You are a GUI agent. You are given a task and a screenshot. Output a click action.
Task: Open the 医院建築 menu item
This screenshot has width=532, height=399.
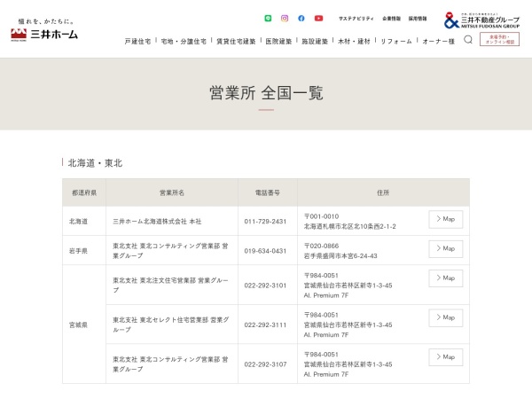(x=278, y=41)
